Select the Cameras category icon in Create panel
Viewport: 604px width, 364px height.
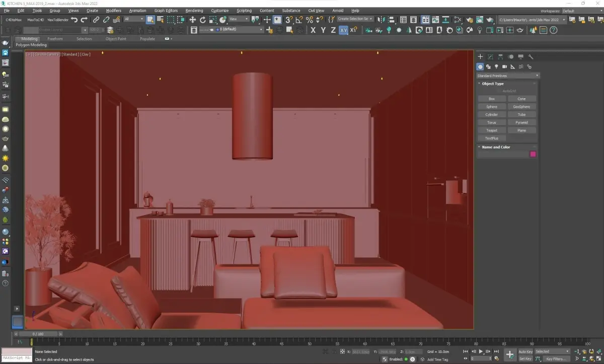tap(504, 66)
